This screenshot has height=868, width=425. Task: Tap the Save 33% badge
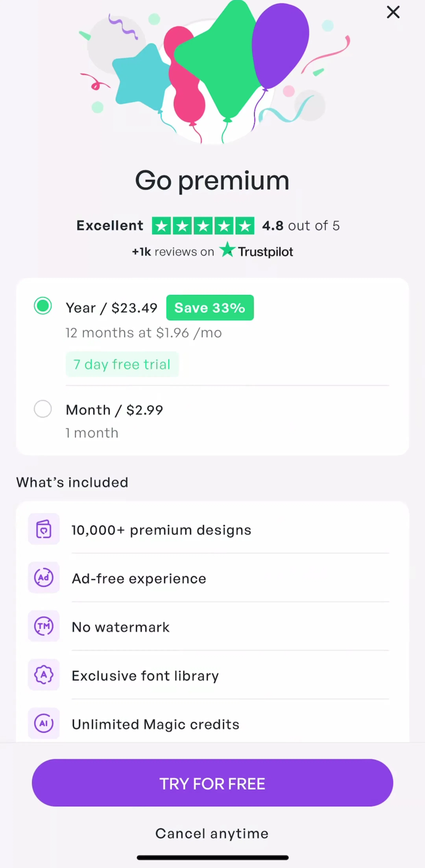tap(210, 308)
